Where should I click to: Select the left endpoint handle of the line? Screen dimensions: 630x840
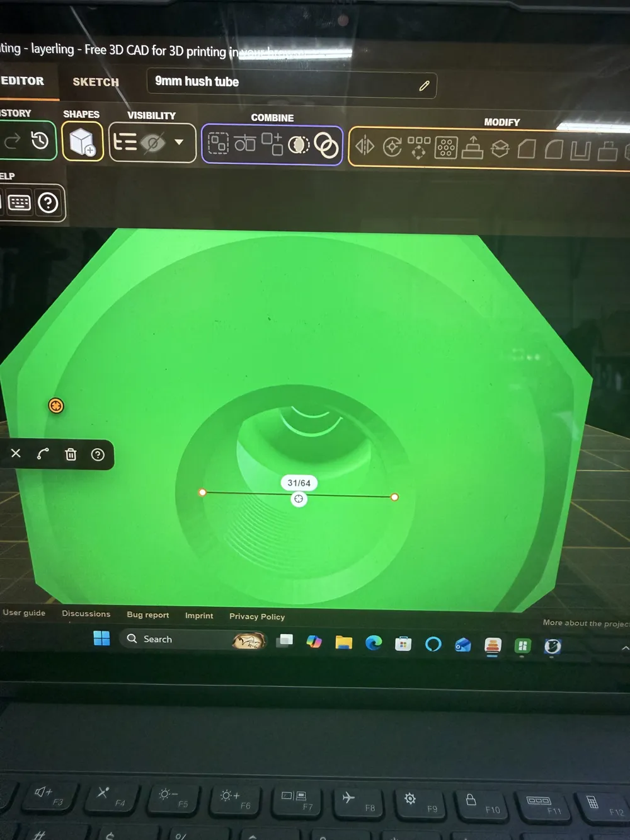(x=202, y=492)
